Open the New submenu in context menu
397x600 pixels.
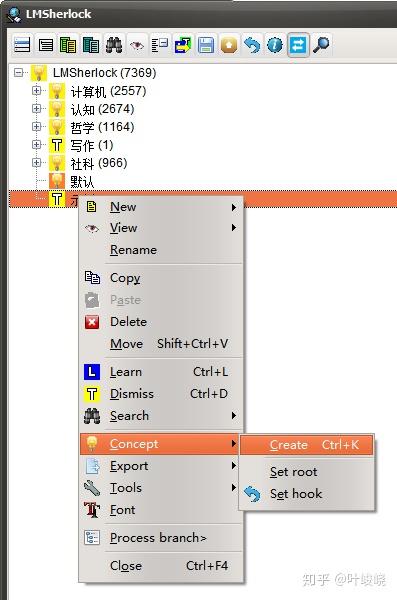(161, 207)
